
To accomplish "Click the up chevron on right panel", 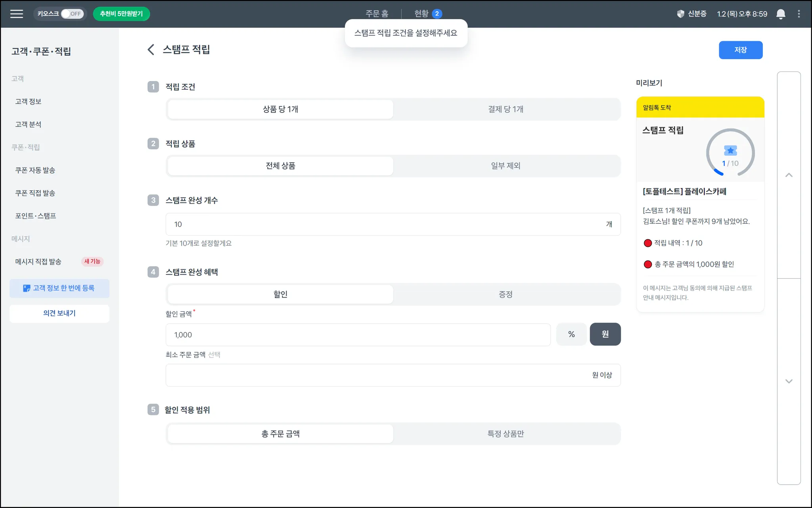I will tap(789, 175).
